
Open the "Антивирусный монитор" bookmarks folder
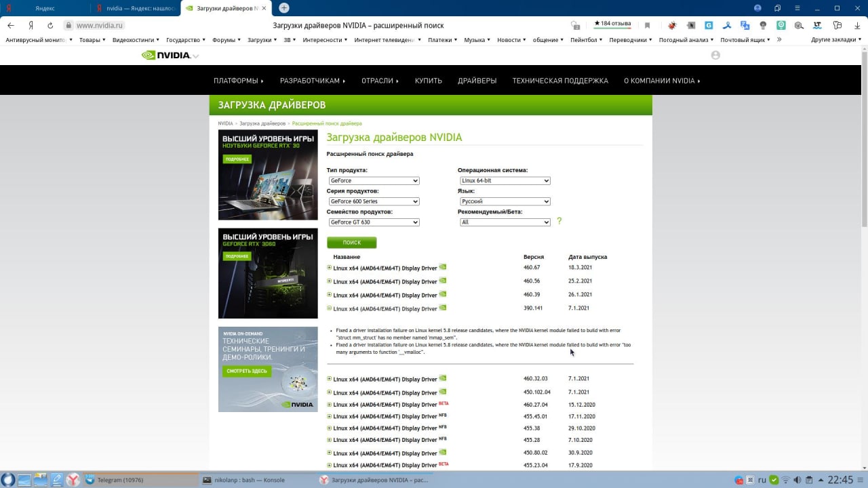39,40
